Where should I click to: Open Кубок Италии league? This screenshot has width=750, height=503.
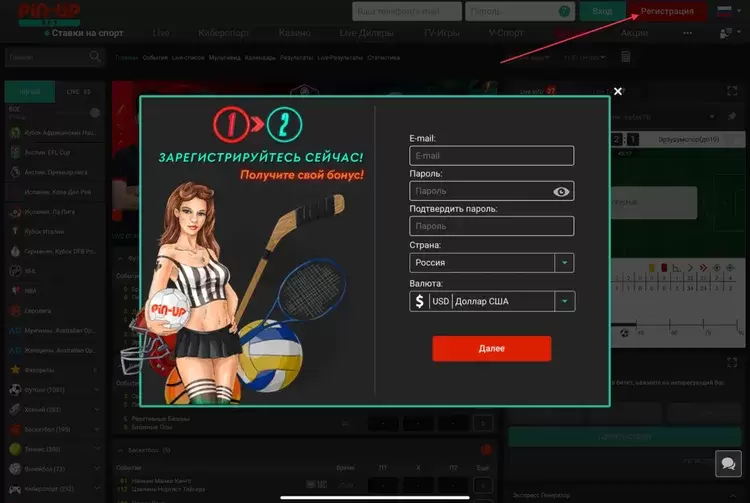coord(55,231)
